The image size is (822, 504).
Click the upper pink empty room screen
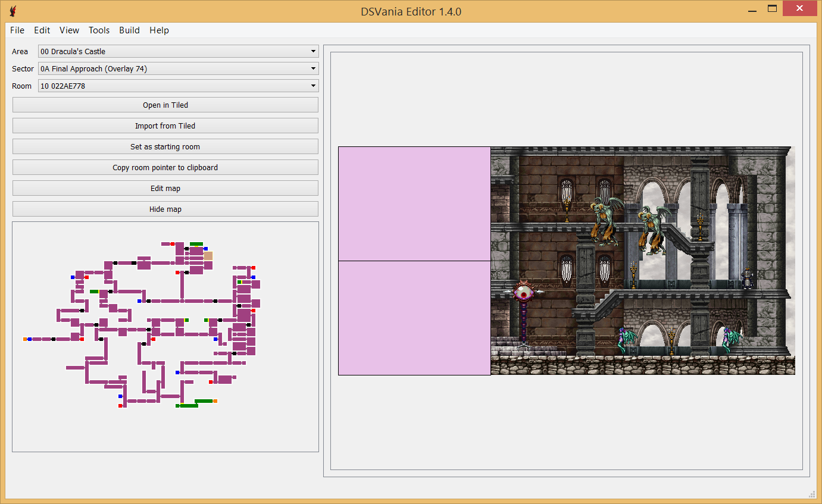click(414, 204)
